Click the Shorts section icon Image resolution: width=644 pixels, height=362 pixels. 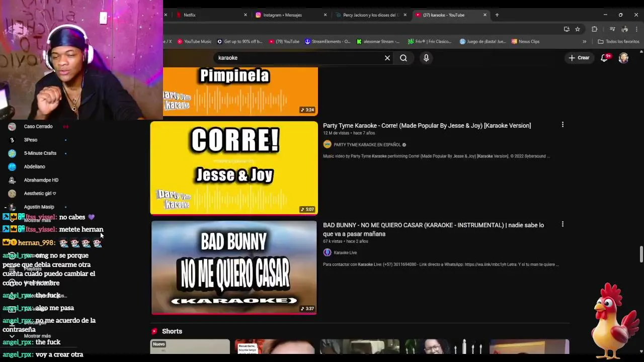tap(154, 331)
